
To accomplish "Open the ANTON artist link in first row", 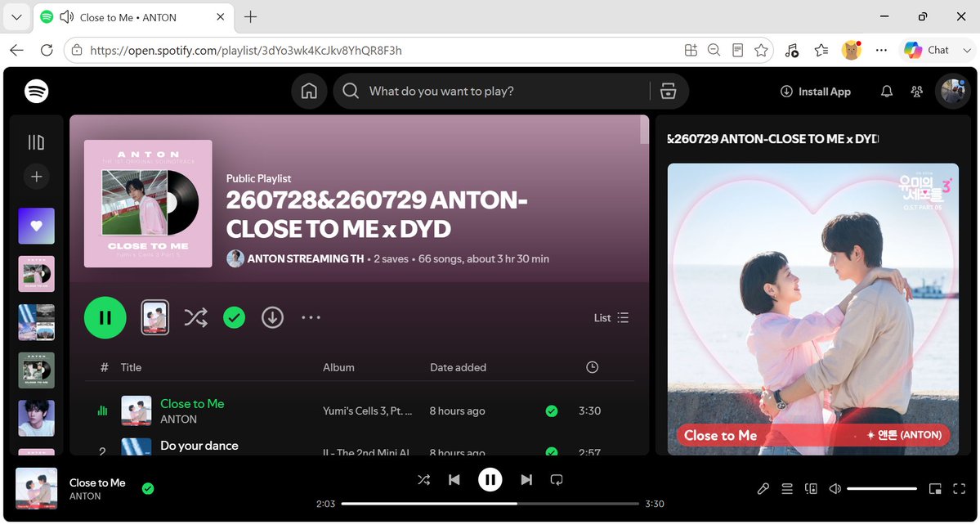I will coord(178,420).
